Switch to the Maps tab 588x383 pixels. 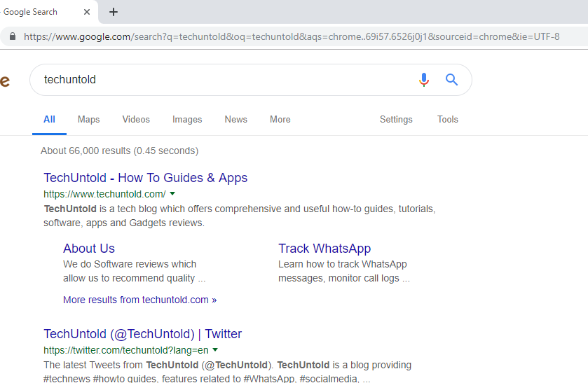(89, 120)
